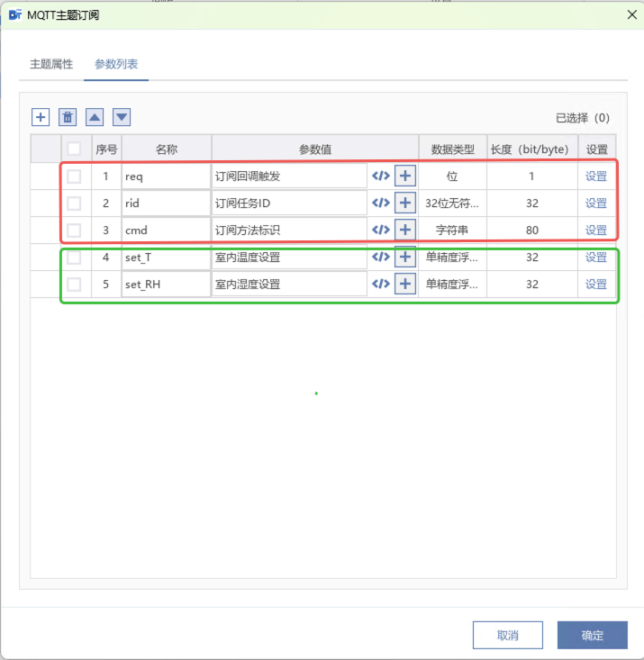Viewport: 644px width, 660px height.
Task: Click parameter value field 室内湿度设置
Action: click(288, 285)
